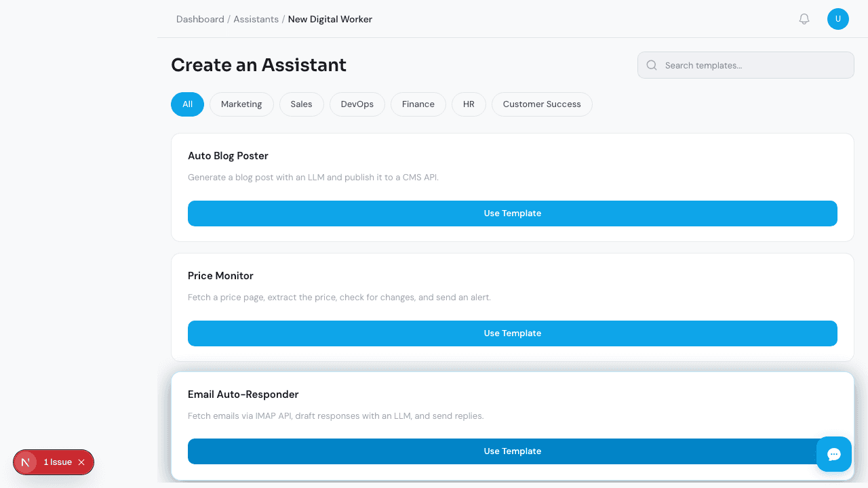
Task: Toggle the All filter chip
Action: (x=187, y=104)
